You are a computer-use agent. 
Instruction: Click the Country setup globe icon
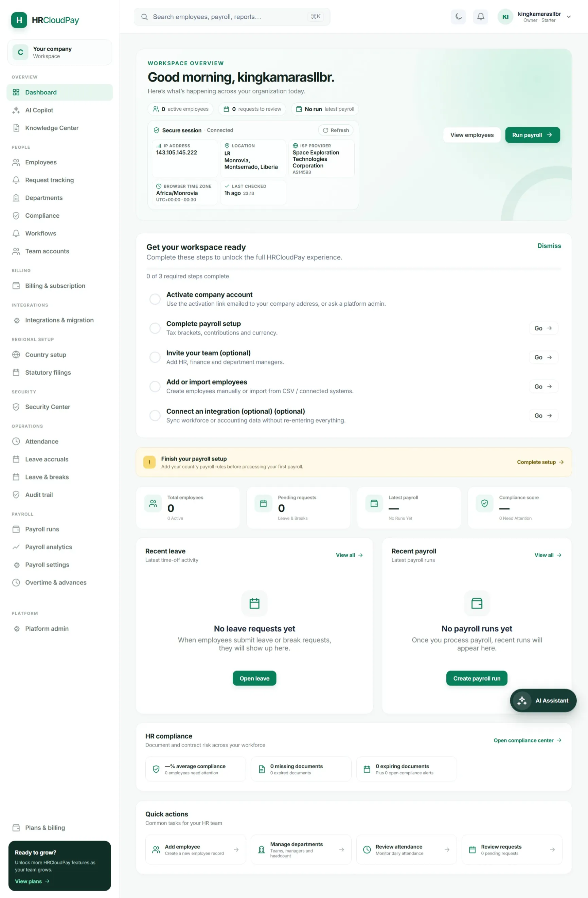coord(16,355)
